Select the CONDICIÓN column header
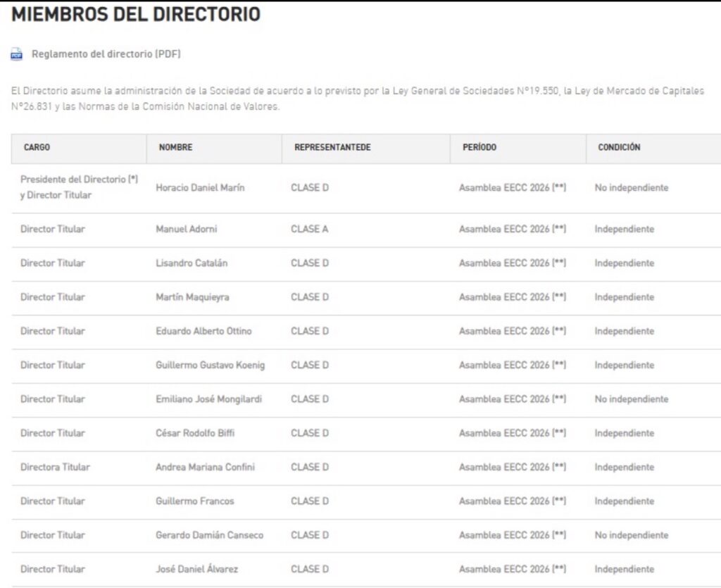 coord(619,147)
